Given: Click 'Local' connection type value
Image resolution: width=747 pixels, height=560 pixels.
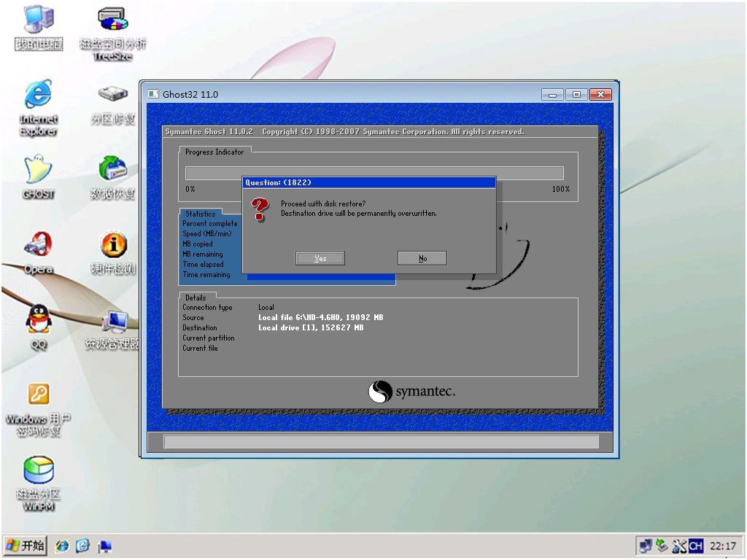Looking at the screenshot, I should [266, 307].
